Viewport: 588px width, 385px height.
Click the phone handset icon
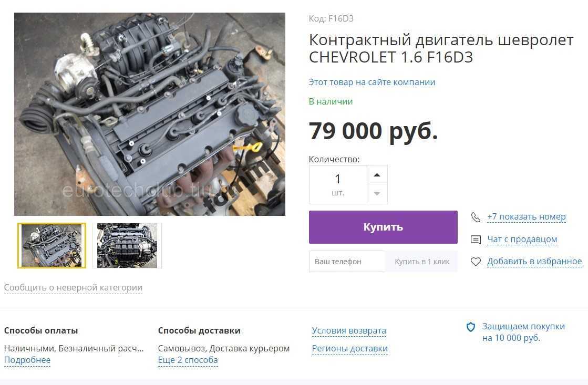pos(476,217)
